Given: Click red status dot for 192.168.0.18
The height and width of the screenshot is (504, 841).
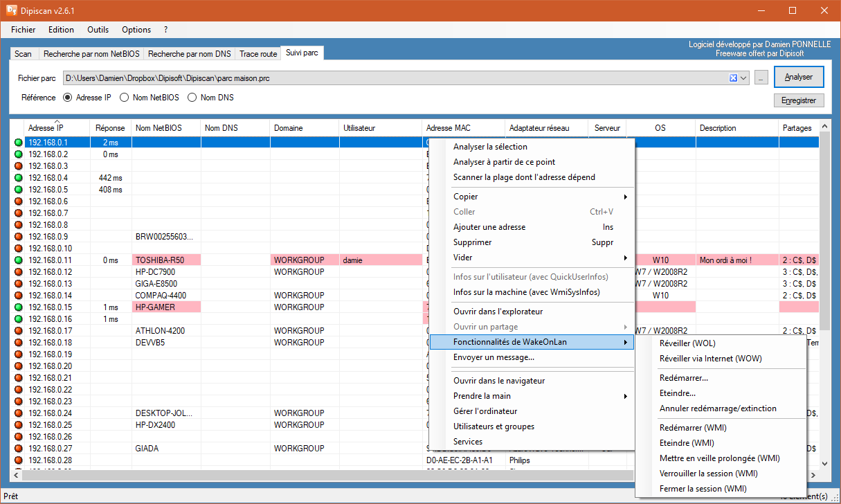Looking at the screenshot, I should pyautogui.click(x=18, y=343).
